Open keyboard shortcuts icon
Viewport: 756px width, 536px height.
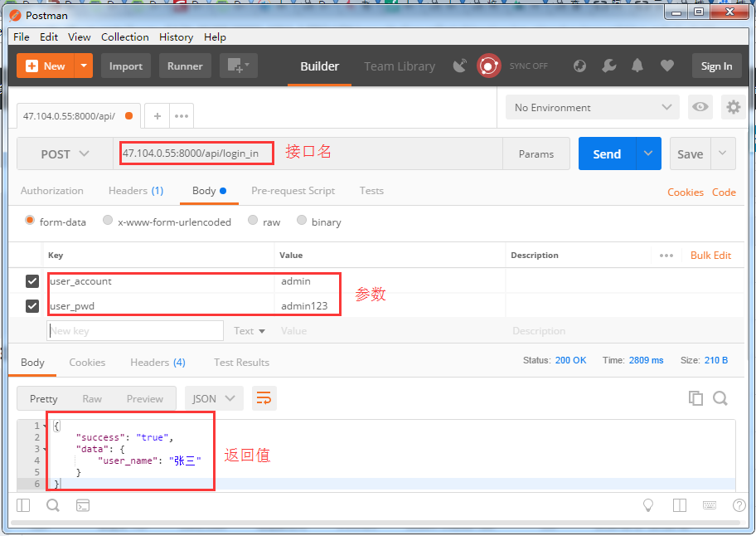710,505
